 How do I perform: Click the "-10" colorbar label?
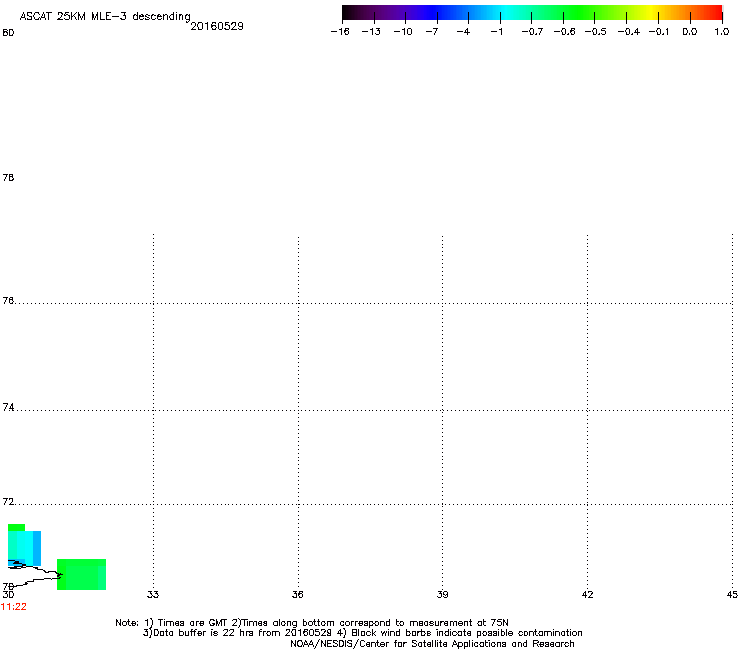point(403,32)
